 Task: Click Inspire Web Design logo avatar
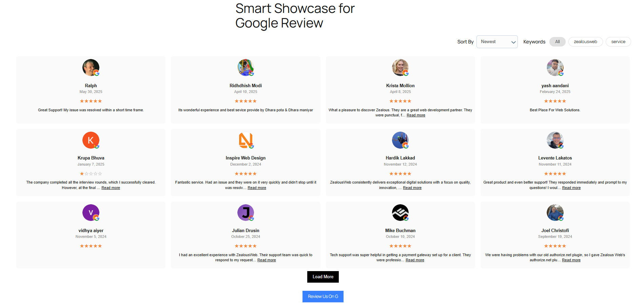[246, 140]
